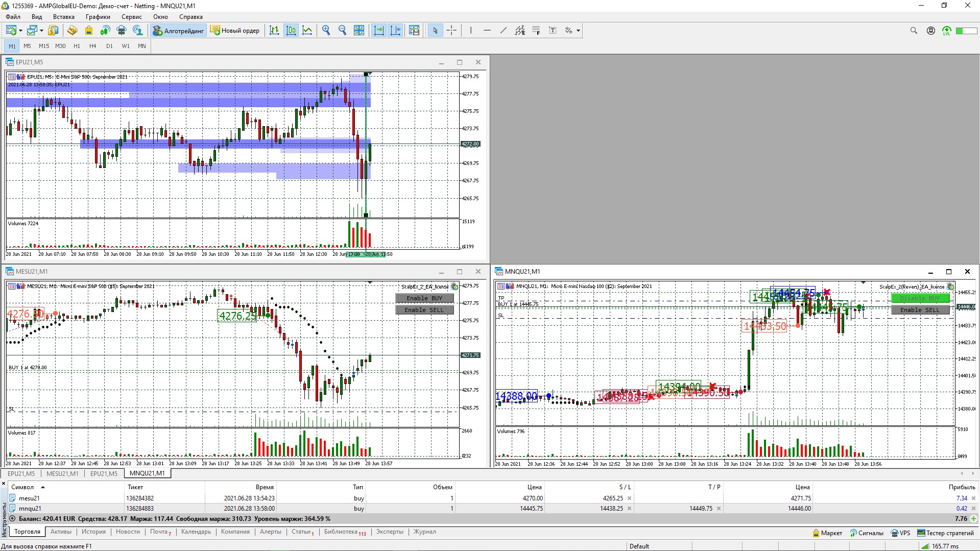980x551 pixels.
Task: Click the Журнал terminal tab
Action: [425, 532]
